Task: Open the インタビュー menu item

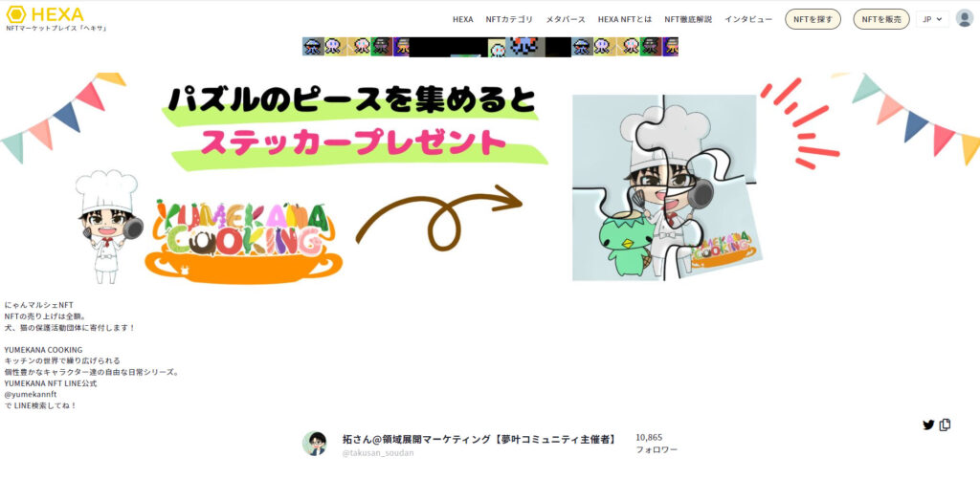Action: tap(748, 19)
